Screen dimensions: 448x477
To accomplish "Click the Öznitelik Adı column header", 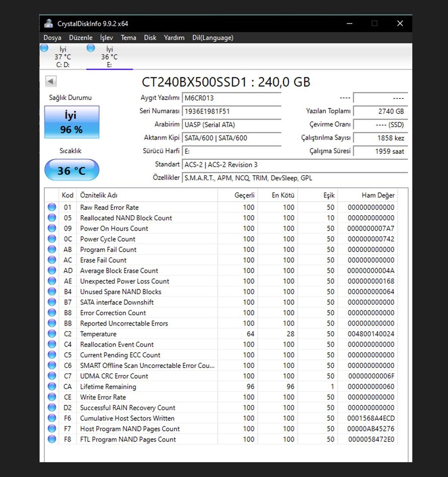I will tap(147, 195).
